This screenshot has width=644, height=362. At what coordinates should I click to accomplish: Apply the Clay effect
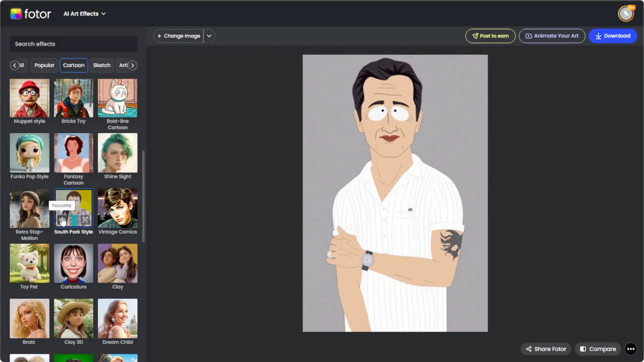click(x=117, y=263)
